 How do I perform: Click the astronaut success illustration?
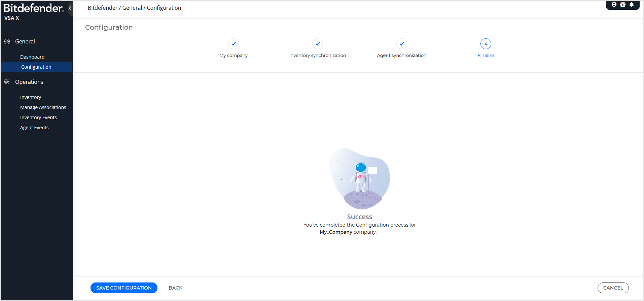[x=360, y=179]
